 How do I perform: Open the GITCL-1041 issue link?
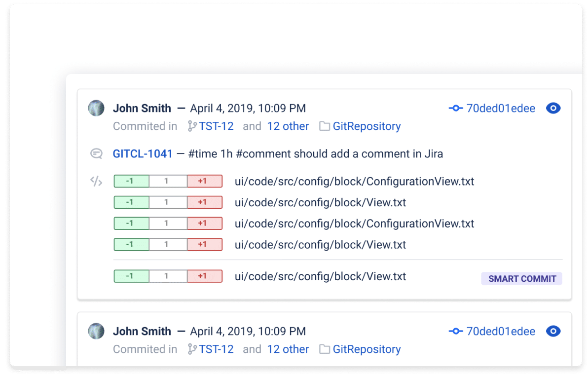[143, 153]
